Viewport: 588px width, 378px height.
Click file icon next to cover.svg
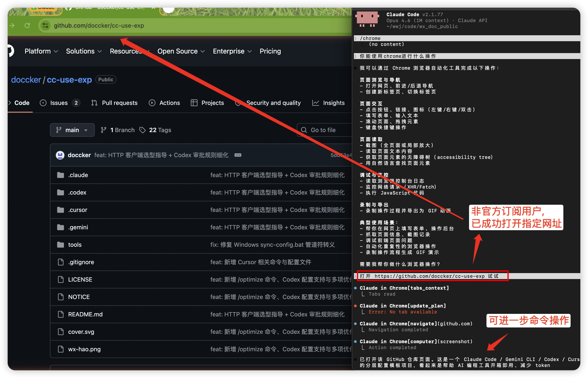[x=60, y=332]
